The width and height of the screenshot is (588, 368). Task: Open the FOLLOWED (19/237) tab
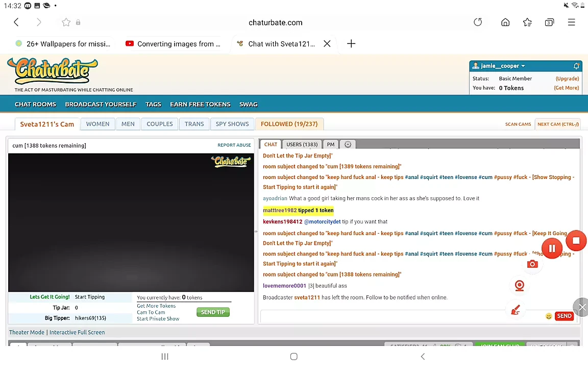tap(289, 124)
